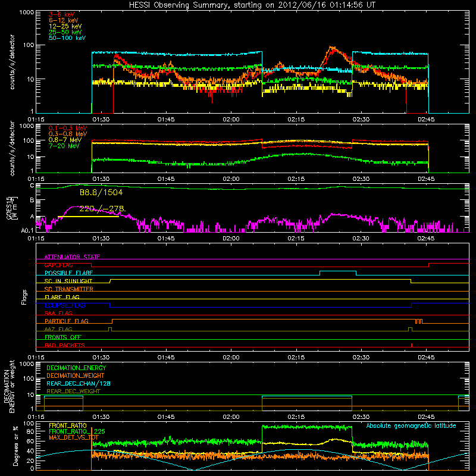Click the '02:00' tick under the keV panel
The width and height of the screenshot is (476, 476).
tap(231, 120)
